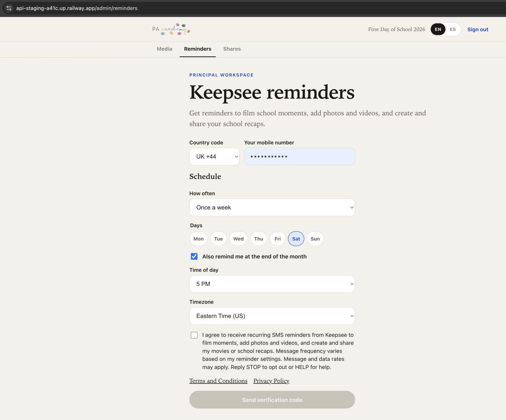Click Send verification code button
Image resolution: width=506 pixels, height=420 pixels.
[272, 400]
